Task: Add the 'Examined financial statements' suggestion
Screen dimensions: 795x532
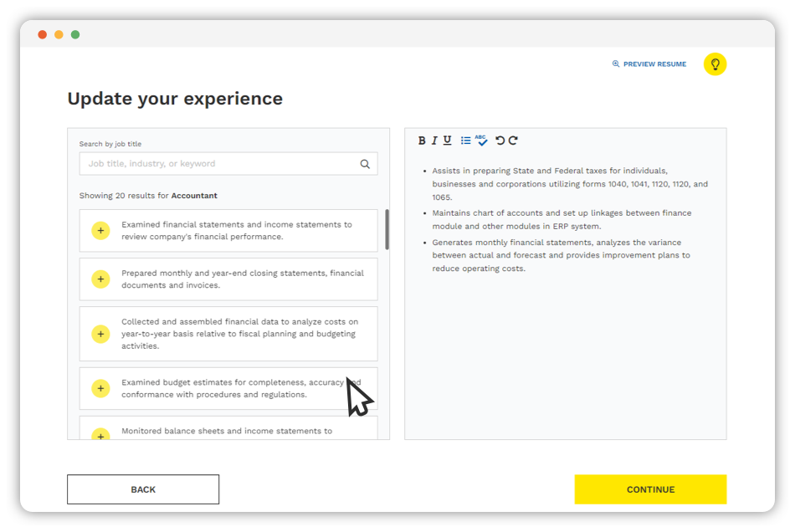Action: 100,230
